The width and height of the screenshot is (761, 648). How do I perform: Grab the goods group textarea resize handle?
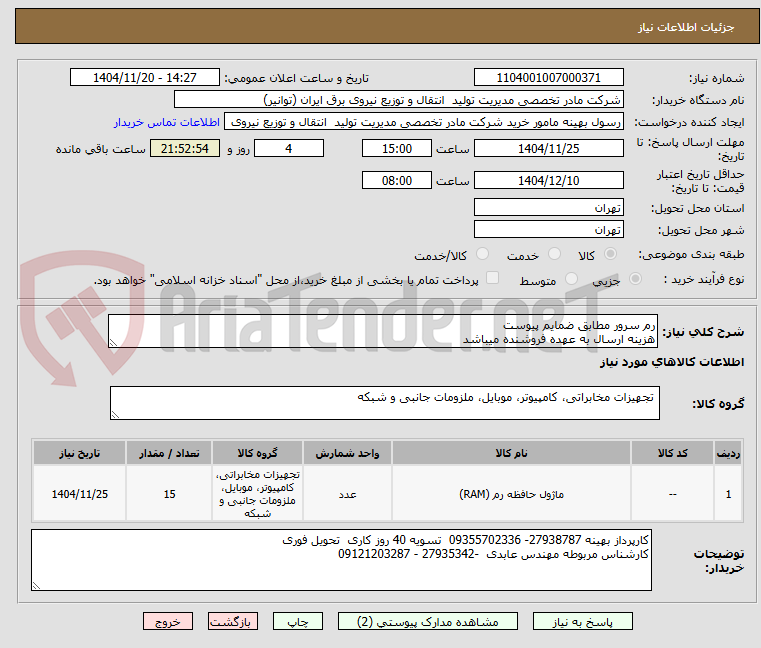[x=115, y=415]
